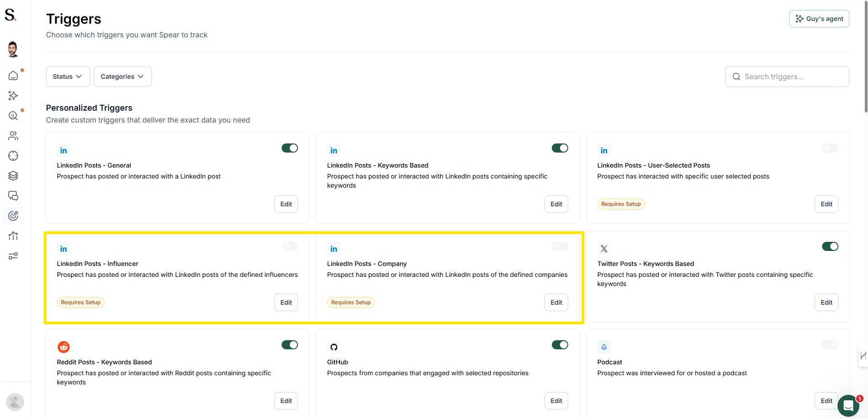Screen dimensions: 868x419
Task: Disable the LinkedIn Posts - General toggle
Action: coord(290,148)
